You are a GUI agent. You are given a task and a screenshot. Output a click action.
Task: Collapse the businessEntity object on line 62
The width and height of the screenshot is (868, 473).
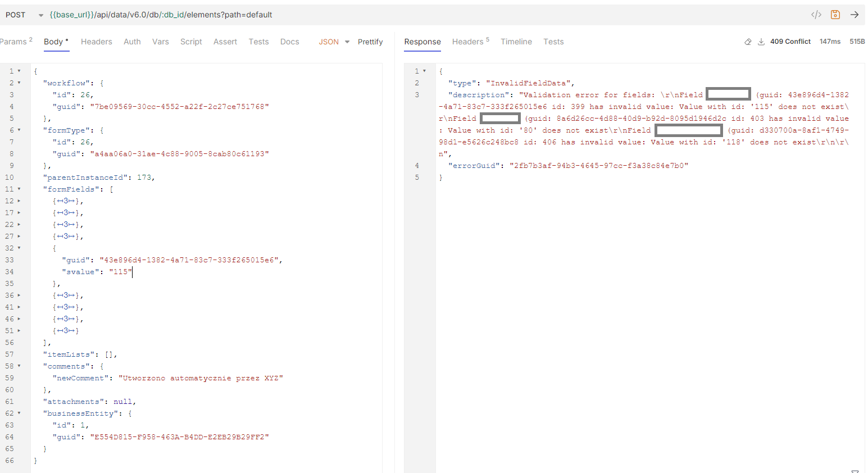[x=19, y=413]
